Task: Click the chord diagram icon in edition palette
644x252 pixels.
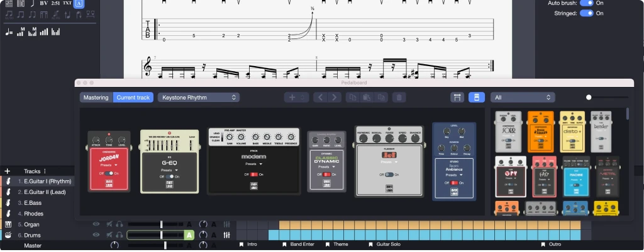Action: [x=9, y=3]
